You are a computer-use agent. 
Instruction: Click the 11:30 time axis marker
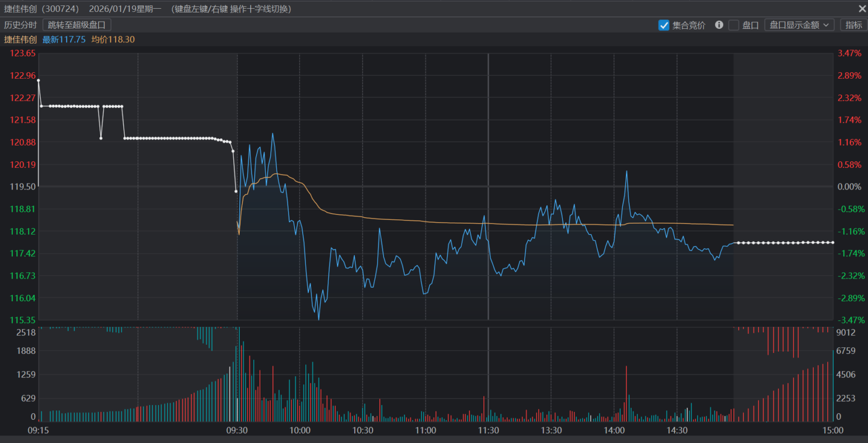click(x=488, y=431)
